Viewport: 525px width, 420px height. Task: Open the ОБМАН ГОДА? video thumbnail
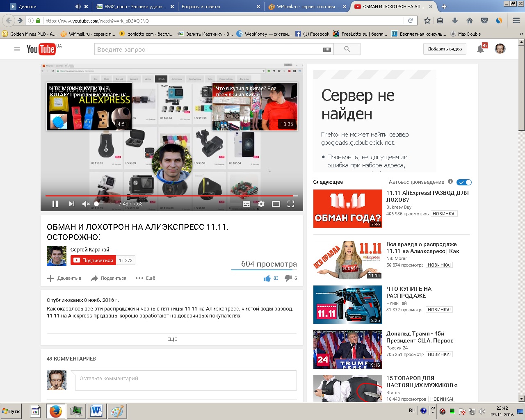348,209
